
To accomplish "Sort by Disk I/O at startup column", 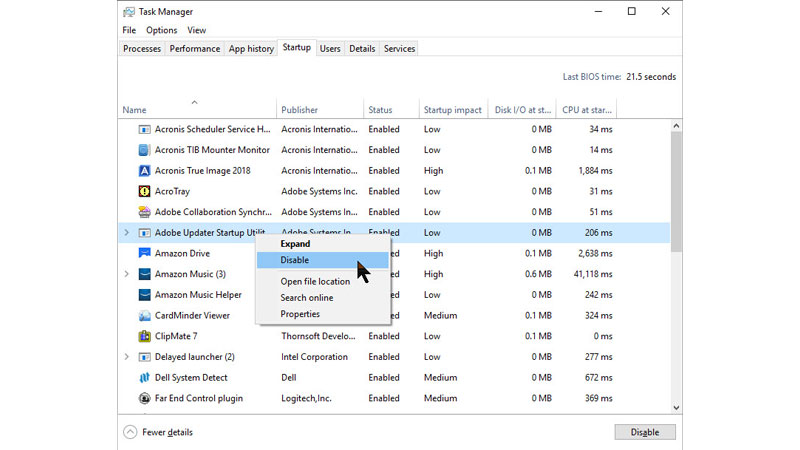I will (x=522, y=110).
